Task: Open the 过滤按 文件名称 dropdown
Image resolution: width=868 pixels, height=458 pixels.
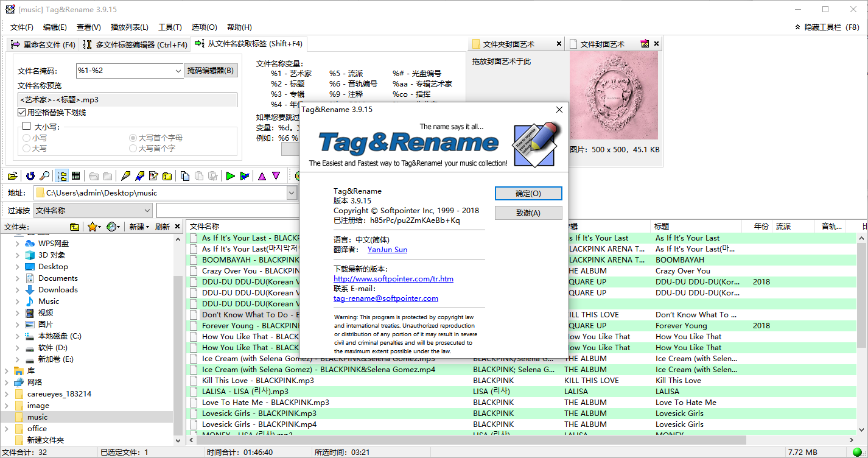Action: click(x=147, y=210)
